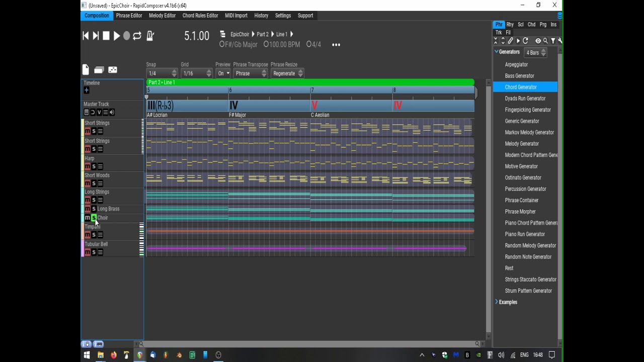Viewport: 644px width, 362px height.
Task: Solo the Long Brass track
Action: pyautogui.click(x=94, y=209)
